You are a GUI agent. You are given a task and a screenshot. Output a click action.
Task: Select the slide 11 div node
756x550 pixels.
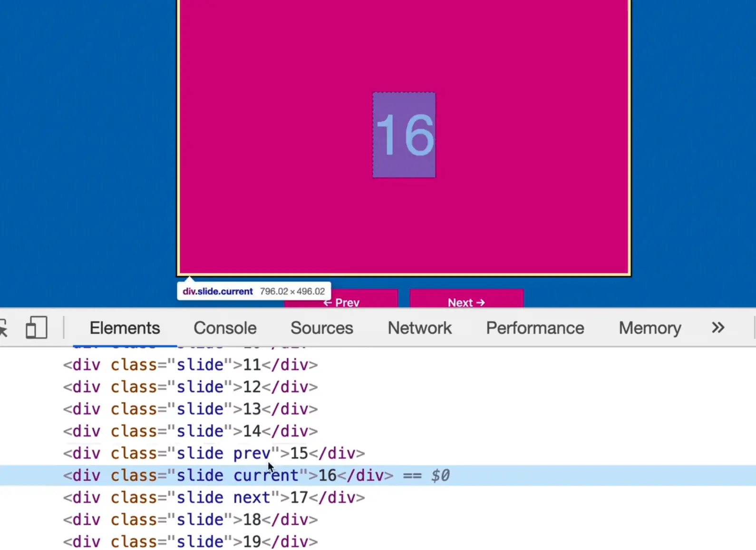(x=190, y=365)
